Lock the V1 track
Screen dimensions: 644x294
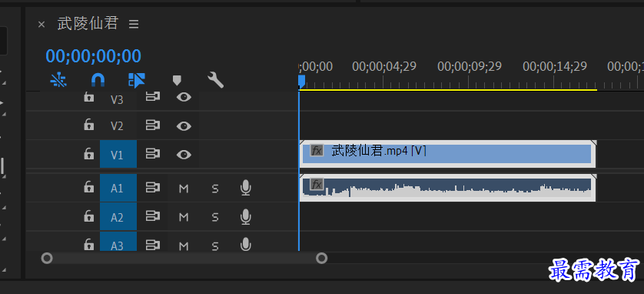coord(88,154)
